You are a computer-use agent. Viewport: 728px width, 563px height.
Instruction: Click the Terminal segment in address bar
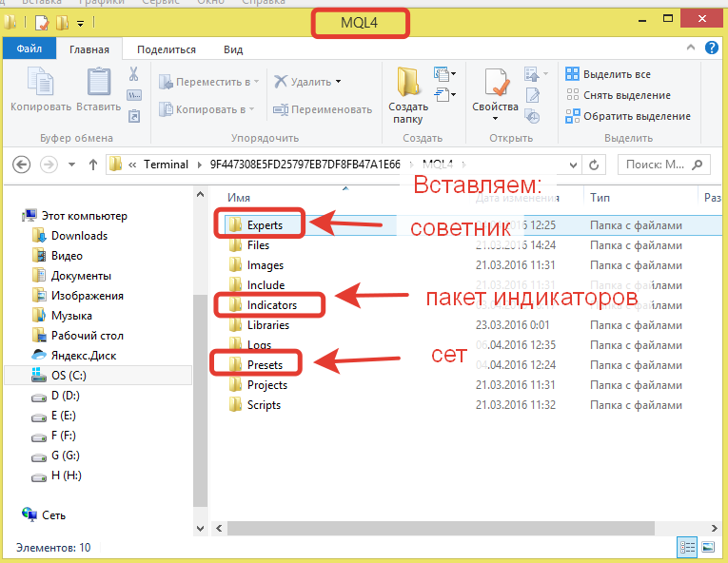166,165
